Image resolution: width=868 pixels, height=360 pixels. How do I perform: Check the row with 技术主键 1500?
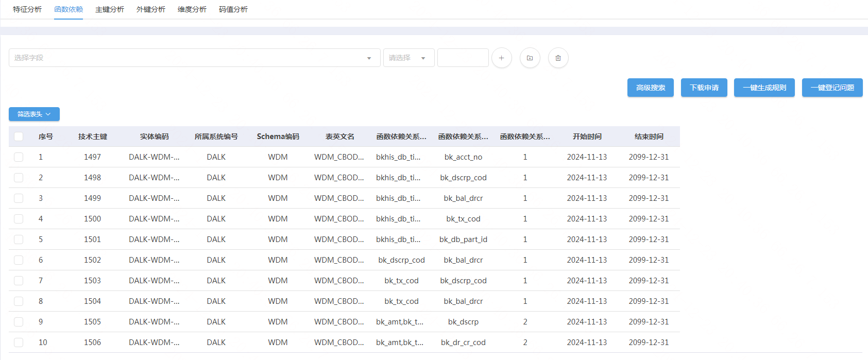(x=19, y=219)
